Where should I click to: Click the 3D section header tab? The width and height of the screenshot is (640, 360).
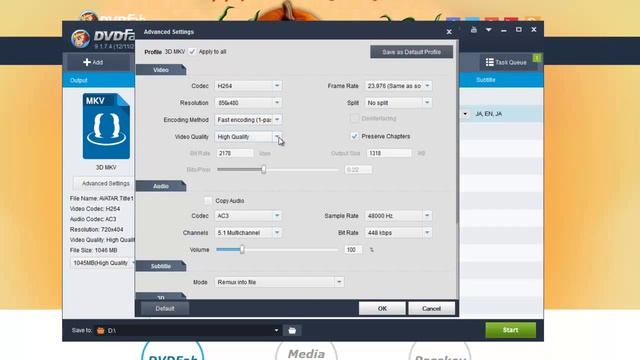161,297
